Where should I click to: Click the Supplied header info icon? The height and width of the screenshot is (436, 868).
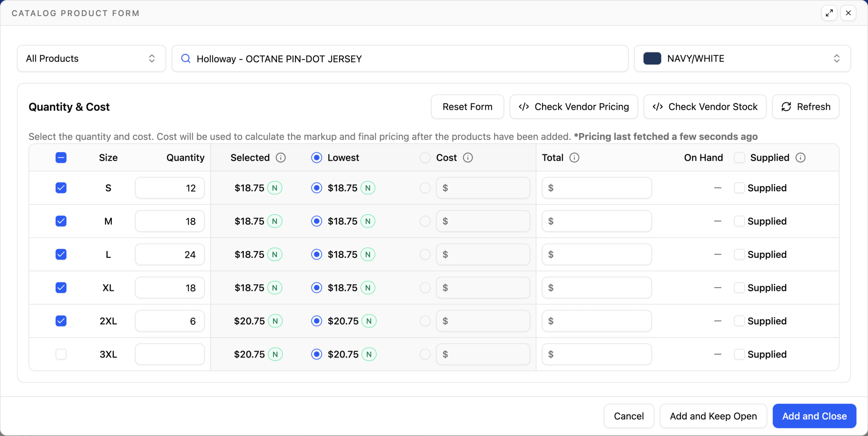pos(801,158)
